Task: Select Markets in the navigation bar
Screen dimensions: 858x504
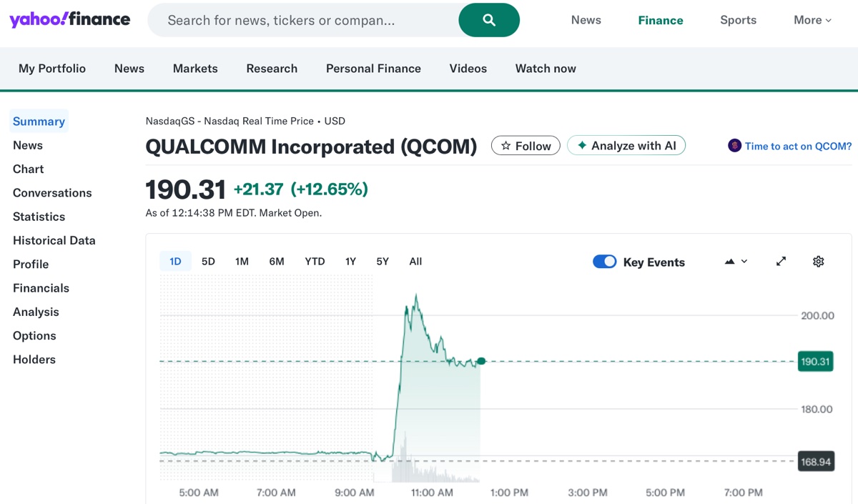Action: click(x=194, y=68)
